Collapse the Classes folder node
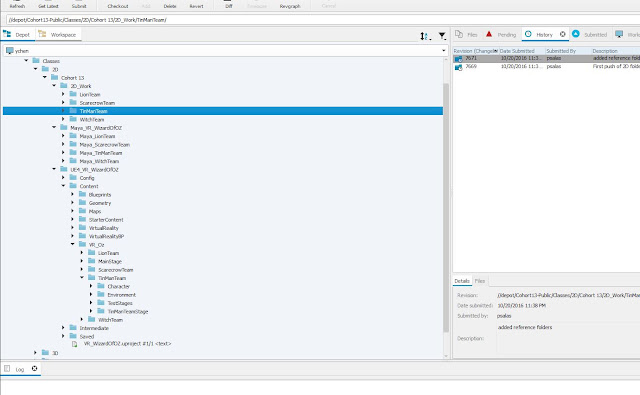The width and height of the screenshot is (640, 395). click(27, 60)
